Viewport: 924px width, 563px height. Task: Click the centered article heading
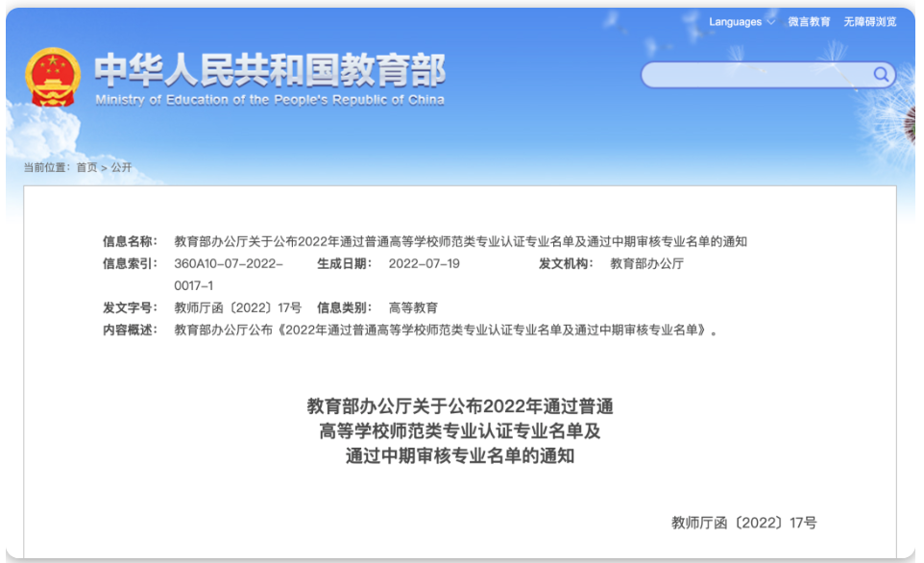(460, 431)
